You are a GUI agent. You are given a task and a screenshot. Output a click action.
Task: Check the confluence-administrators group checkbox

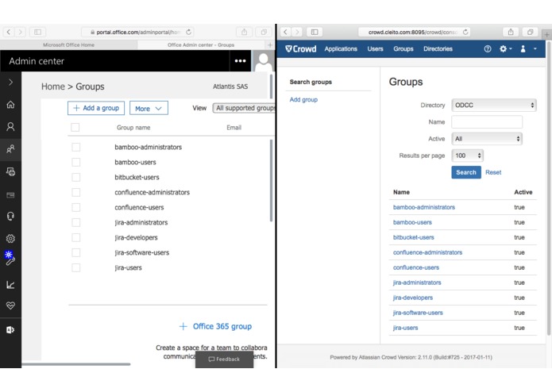[x=75, y=192]
